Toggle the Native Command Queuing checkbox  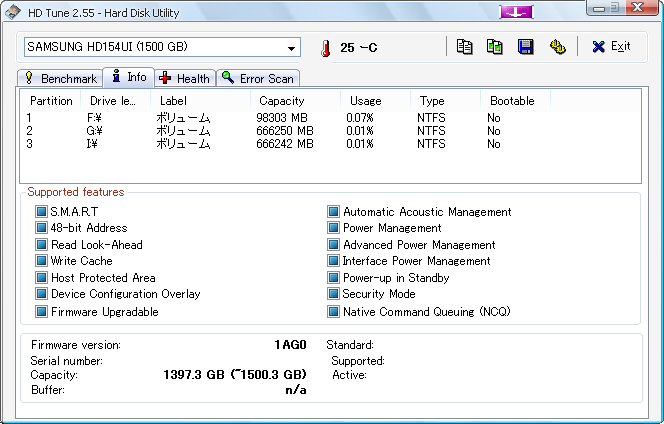(334, 312)
